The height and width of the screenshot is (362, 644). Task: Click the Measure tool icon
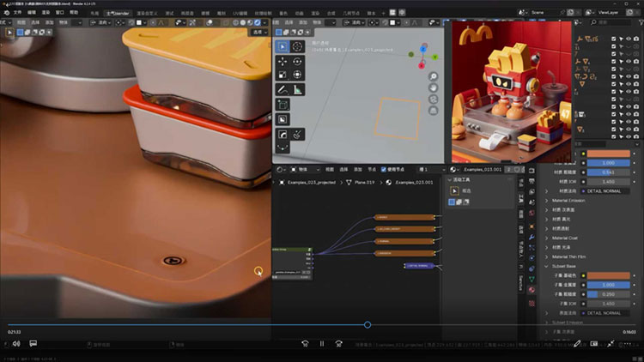point(297,88)
